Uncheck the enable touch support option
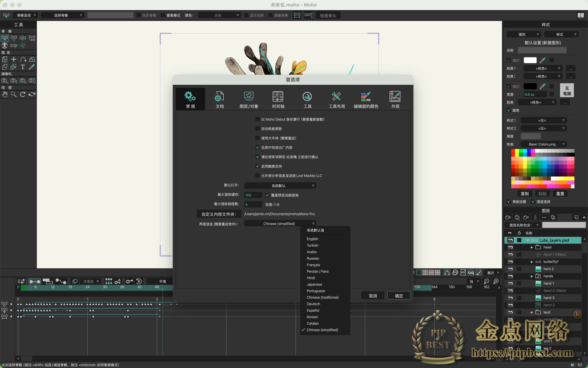Image resolution: width=588 pixels, height=368 pixels. [257, 166]
